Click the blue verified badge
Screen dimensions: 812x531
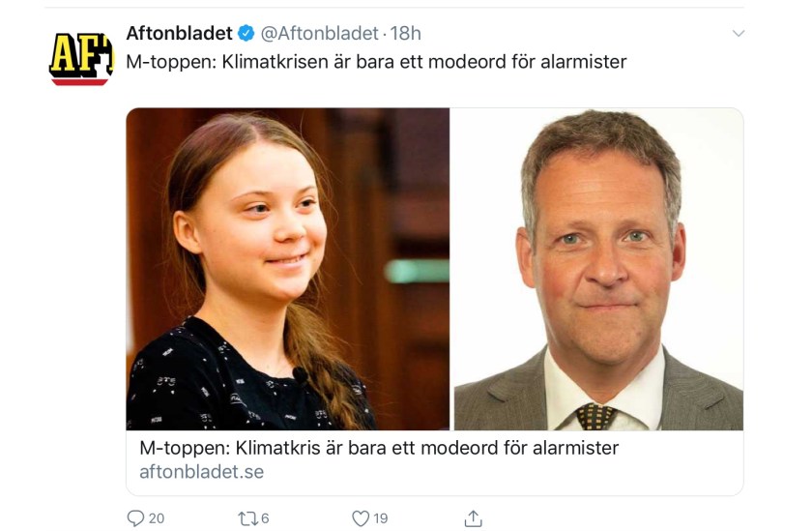246,34
